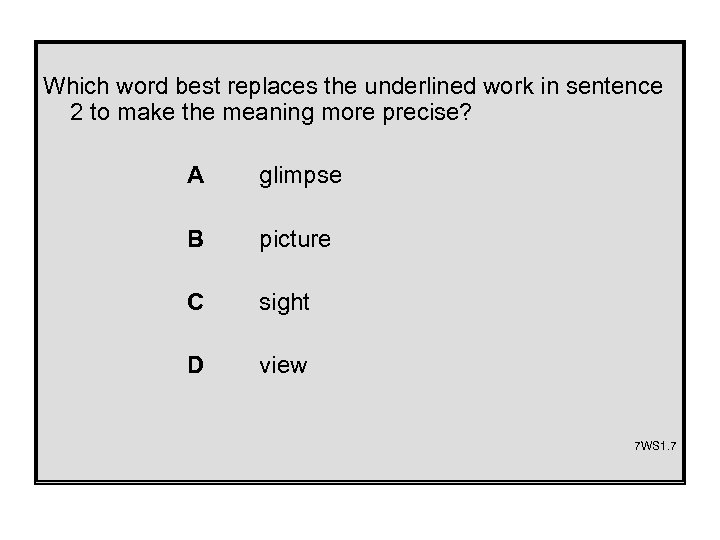Select answer letter A

(x=196, y=176)
